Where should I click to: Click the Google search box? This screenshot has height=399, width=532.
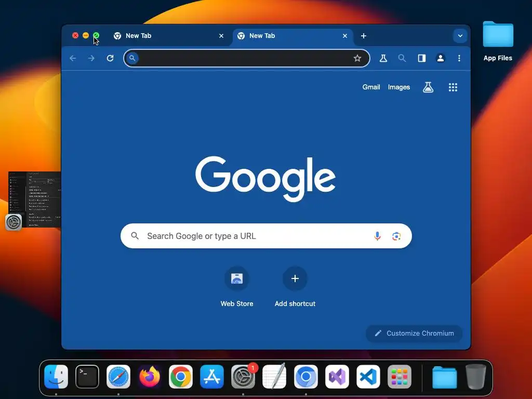pyautogui.click(x=266, y=236)
